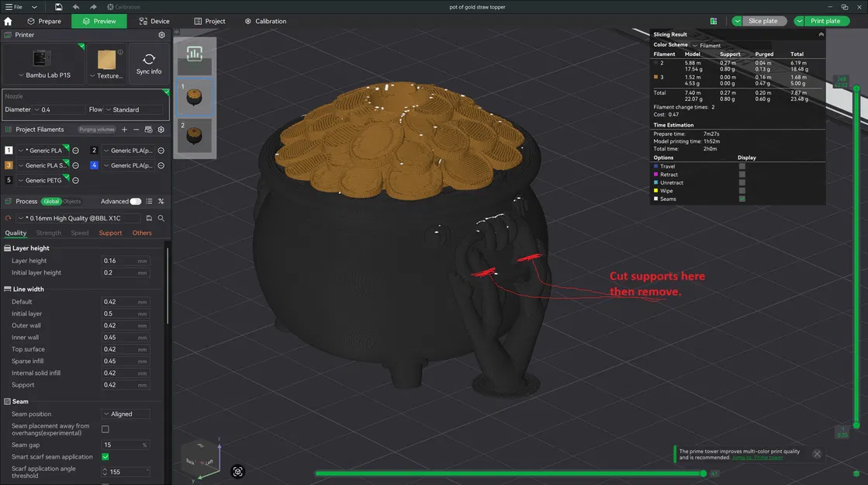Click the Scarf application angle threshold stepper
This screenshot has height=485, width=868.
pyautogui.click(x=105, y=472)
